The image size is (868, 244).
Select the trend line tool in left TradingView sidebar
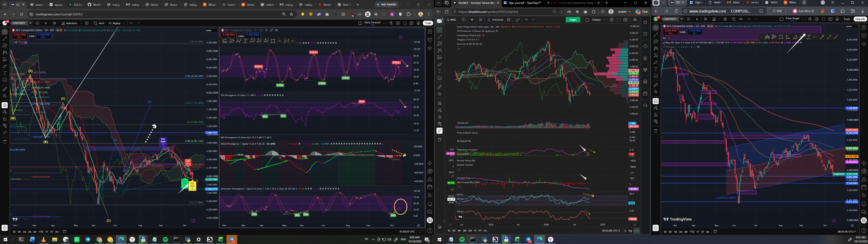(5, 39)
